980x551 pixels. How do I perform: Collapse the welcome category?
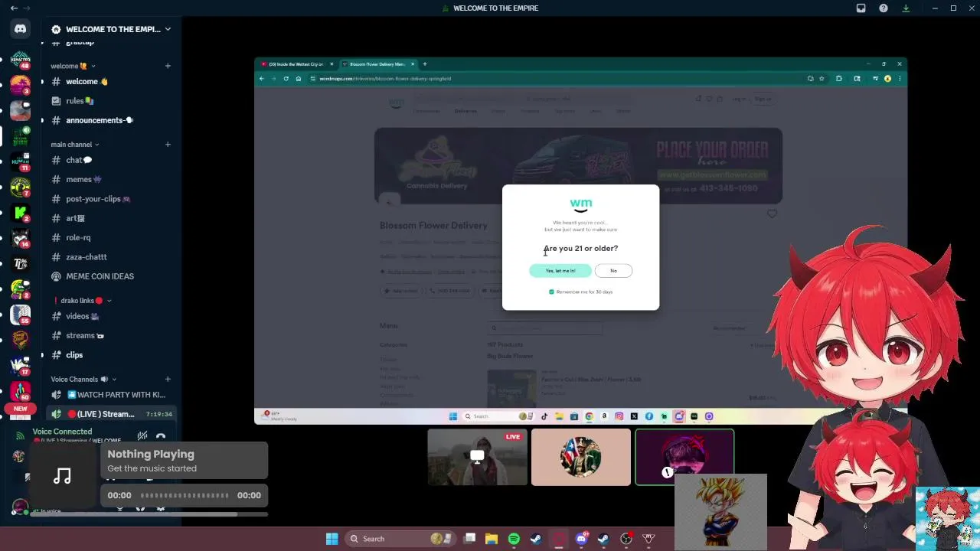point(73,66)
